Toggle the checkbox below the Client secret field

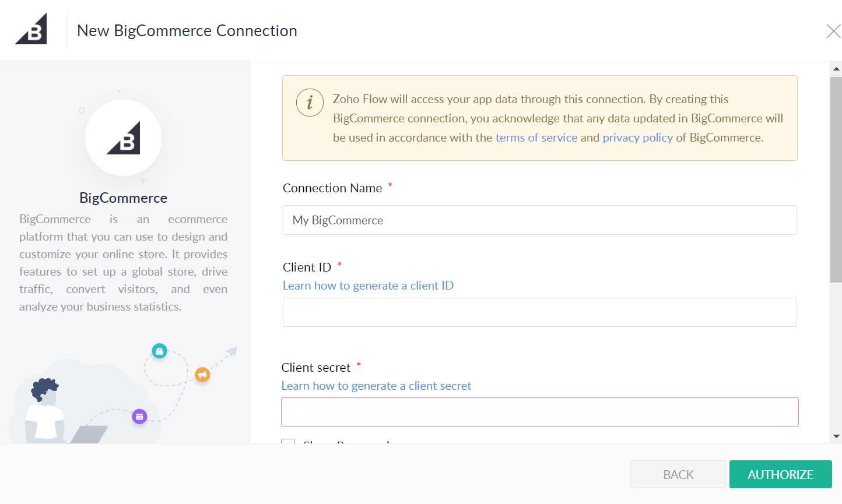[288, 442]
